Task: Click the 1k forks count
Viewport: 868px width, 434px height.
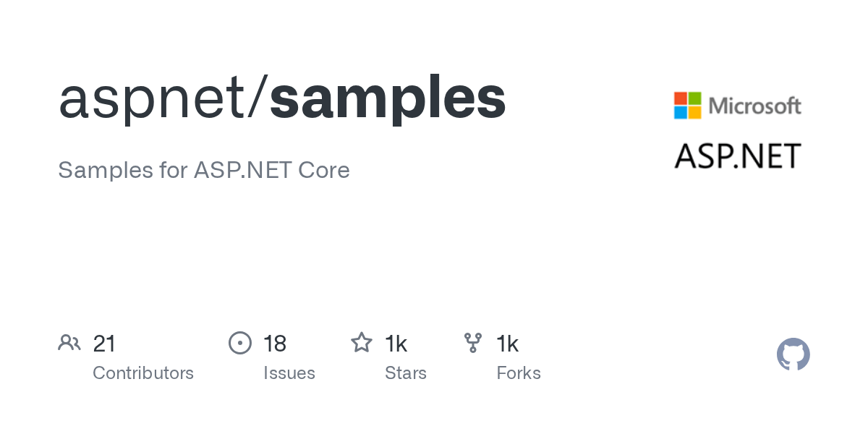Action: 508,344
